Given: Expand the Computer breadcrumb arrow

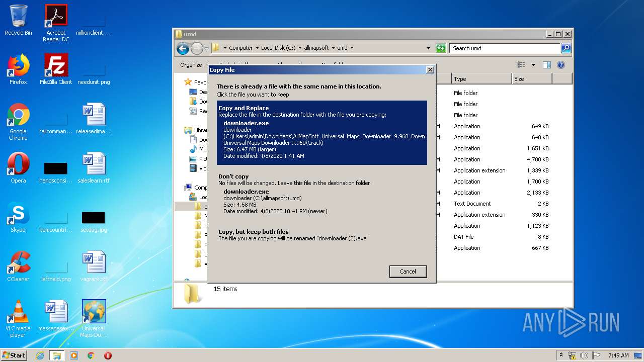Looking at the screenshot, I should (257, 48).
